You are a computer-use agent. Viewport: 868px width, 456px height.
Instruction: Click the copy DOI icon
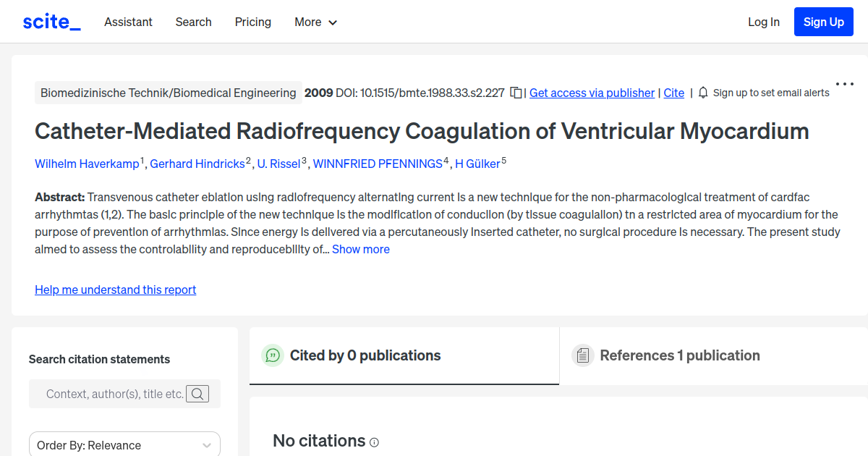click(x=516, y=93)
